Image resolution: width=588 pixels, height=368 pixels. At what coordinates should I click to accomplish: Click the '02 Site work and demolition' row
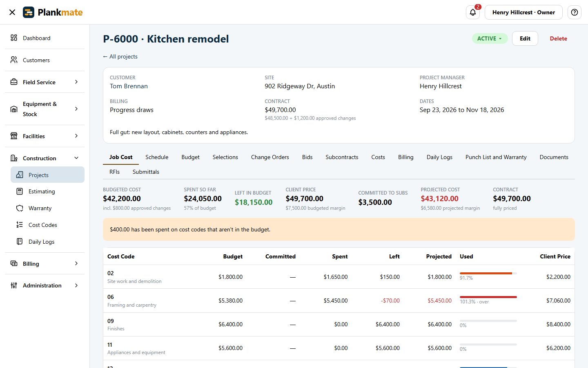pos(339,277)
